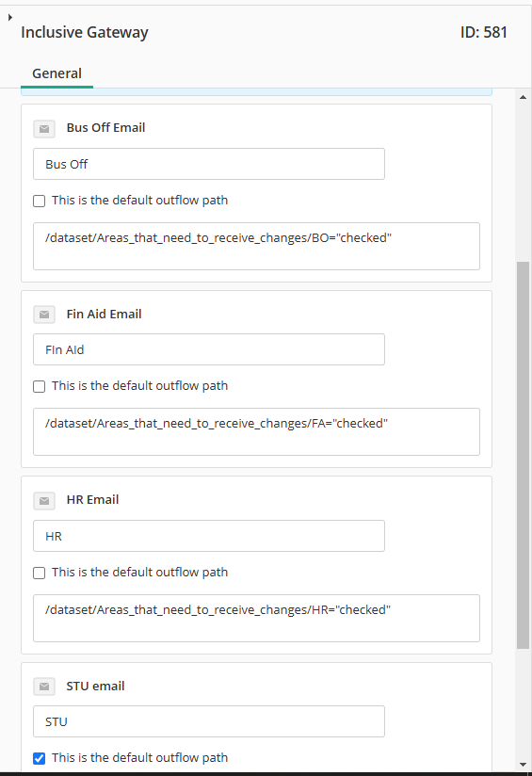
Task: Enable default outflow path for Bus Off
Action: (x=40, y=201)
